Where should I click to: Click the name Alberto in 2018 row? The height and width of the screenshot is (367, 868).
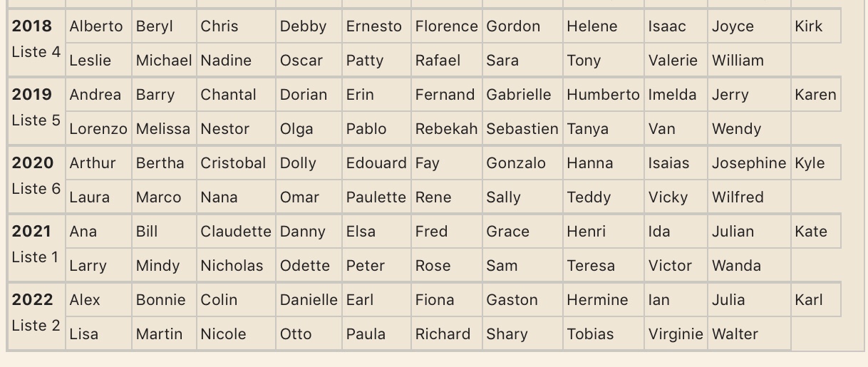[x=95, y=26]
